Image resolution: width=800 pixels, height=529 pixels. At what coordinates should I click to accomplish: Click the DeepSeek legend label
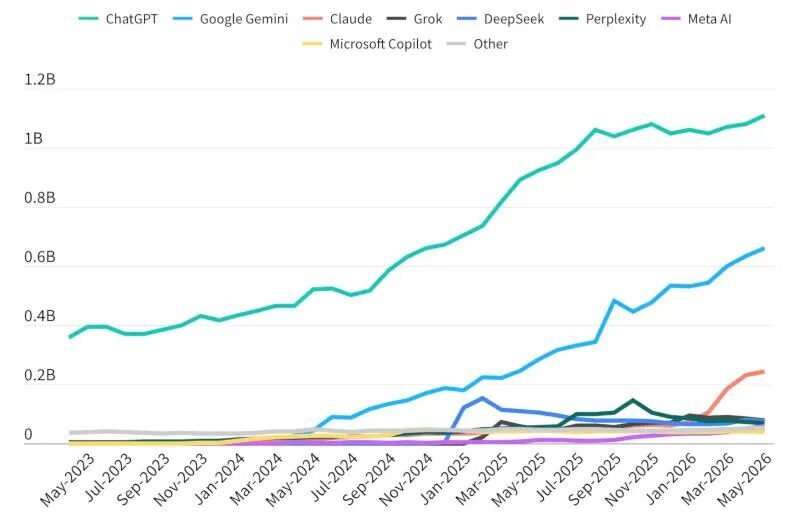click(x=514, y=19)
